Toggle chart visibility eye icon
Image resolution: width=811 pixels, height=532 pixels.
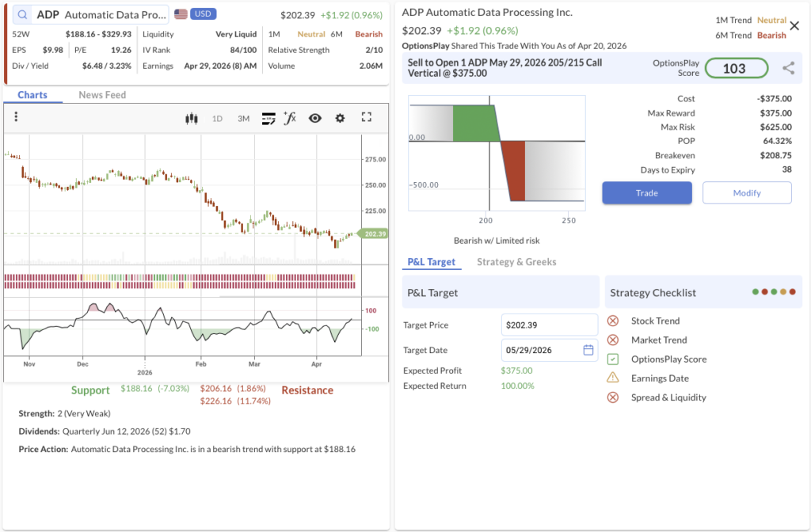314,118
